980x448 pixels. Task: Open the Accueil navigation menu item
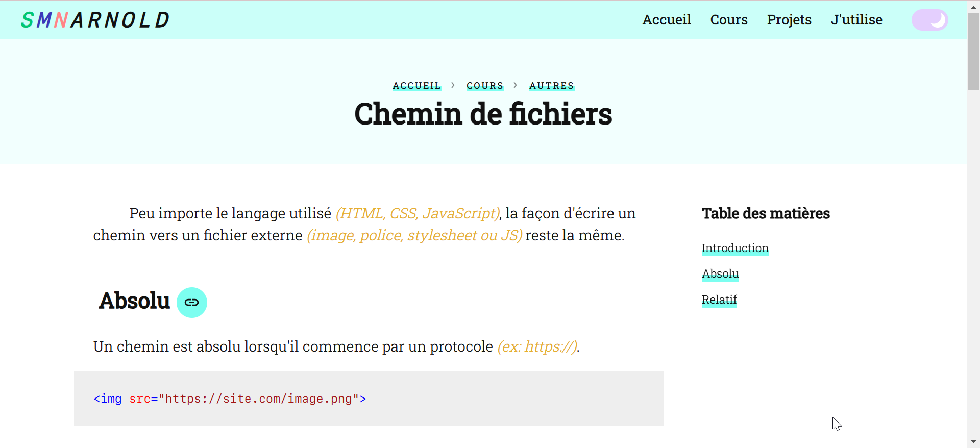click(667, 20)
